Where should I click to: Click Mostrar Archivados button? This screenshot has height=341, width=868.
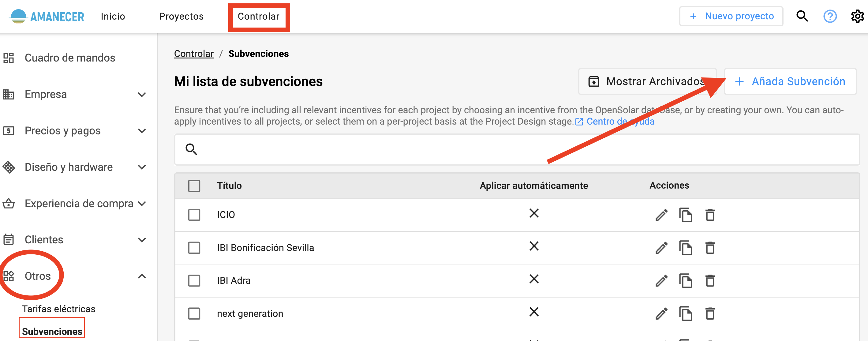(647, 81)
